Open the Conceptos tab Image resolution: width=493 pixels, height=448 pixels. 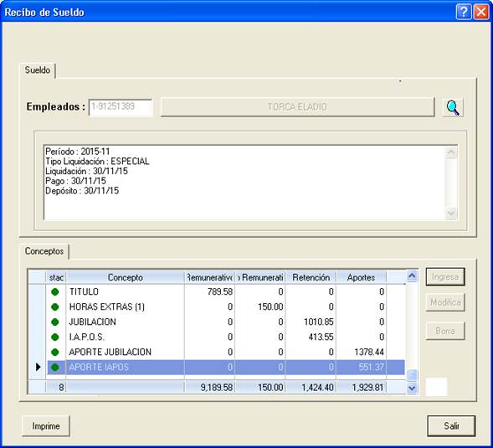pos(44,251)
